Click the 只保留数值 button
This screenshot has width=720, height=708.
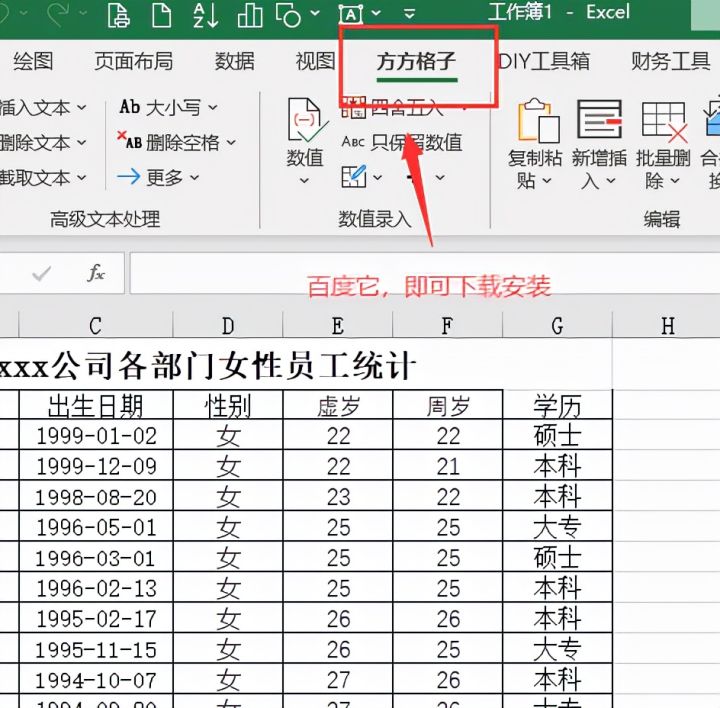pyautogui.click(x=402, y=142)
